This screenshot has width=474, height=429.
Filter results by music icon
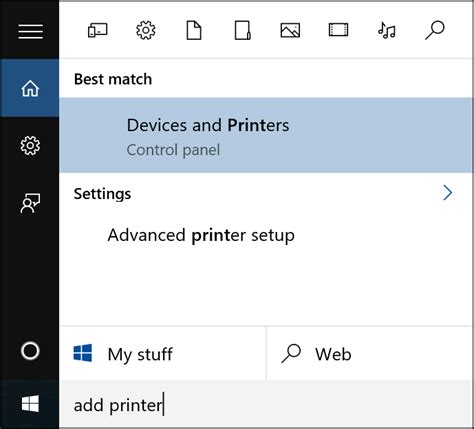(x=387, y=30)
